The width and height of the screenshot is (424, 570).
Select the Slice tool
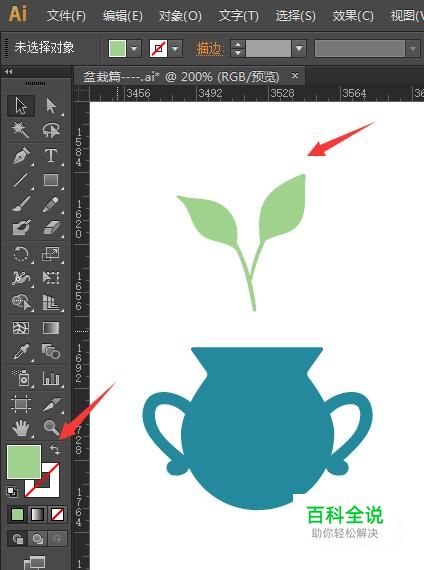51,404
